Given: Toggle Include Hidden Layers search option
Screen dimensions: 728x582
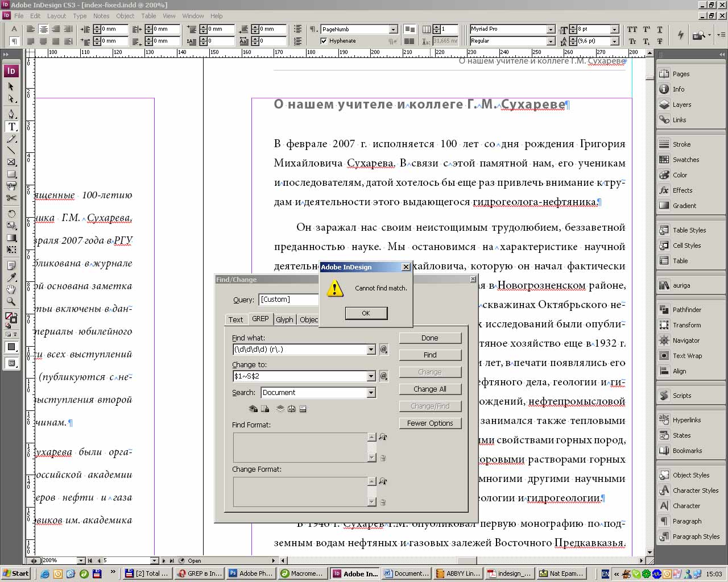Looking at the screenshot, I should point(280,409).
